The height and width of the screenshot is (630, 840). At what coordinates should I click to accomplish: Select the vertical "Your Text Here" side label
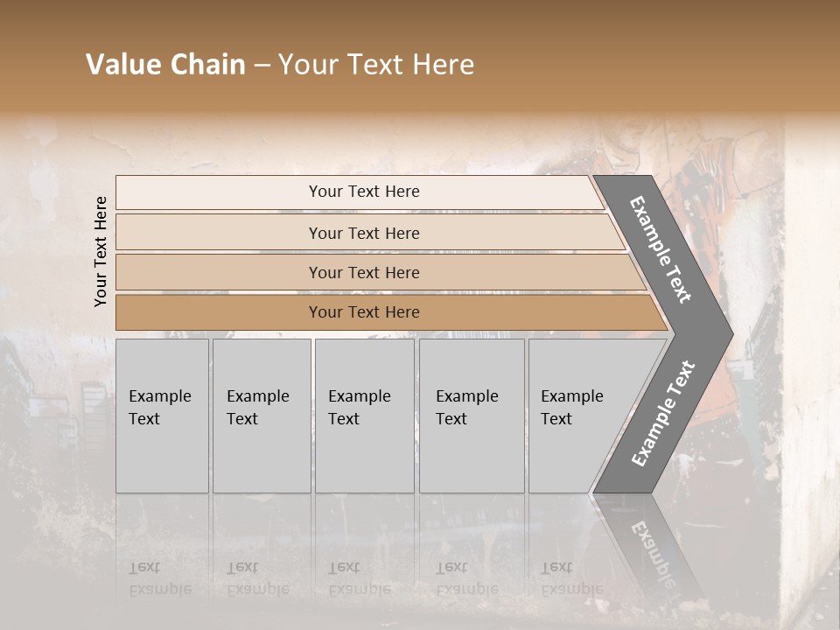tap(101, 251)
